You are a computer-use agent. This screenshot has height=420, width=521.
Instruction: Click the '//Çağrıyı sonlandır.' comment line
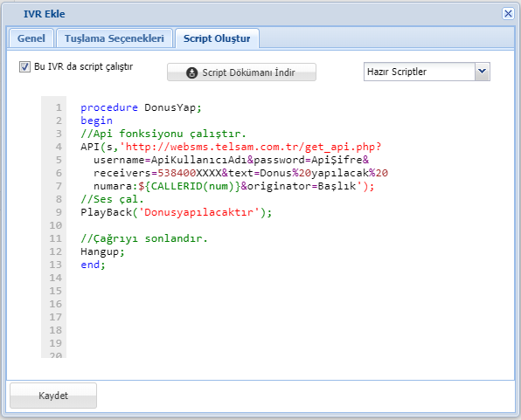[144, 238]
